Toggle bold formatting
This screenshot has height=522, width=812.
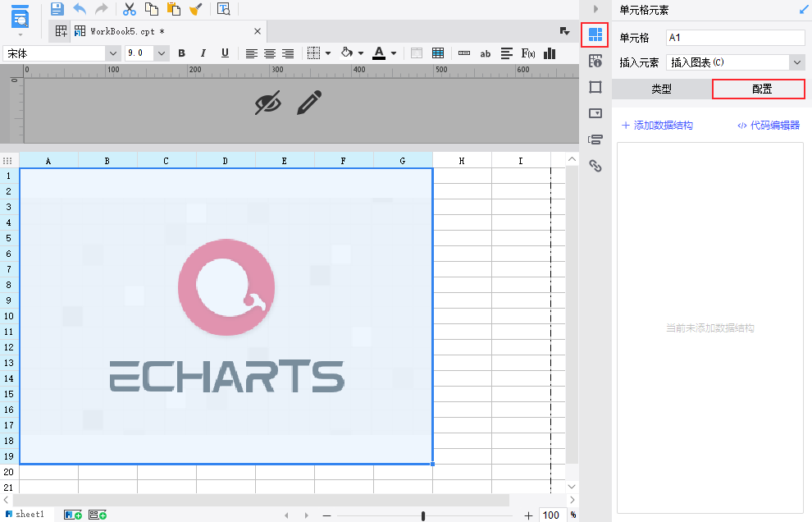coord(182,53)
